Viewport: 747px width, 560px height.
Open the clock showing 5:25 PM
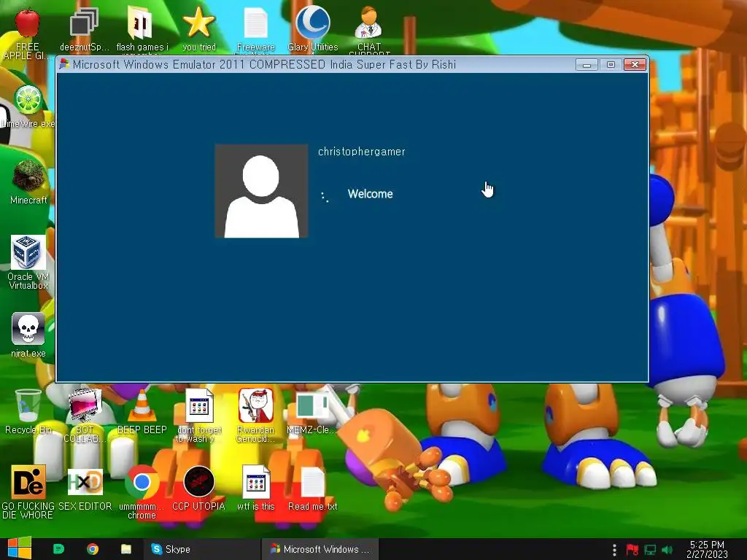pyautogui.click(x=707, y=550)
